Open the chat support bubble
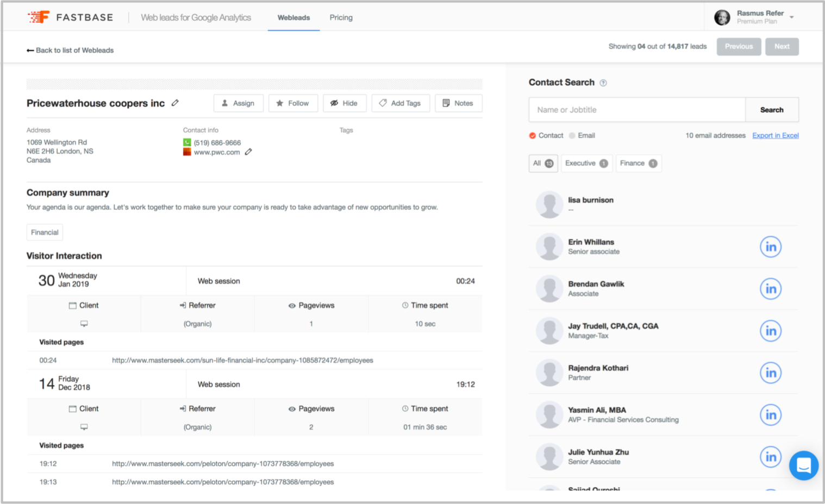Image resolution: width=825 pixels, height=504 pixels. click(x=804, y=465)
